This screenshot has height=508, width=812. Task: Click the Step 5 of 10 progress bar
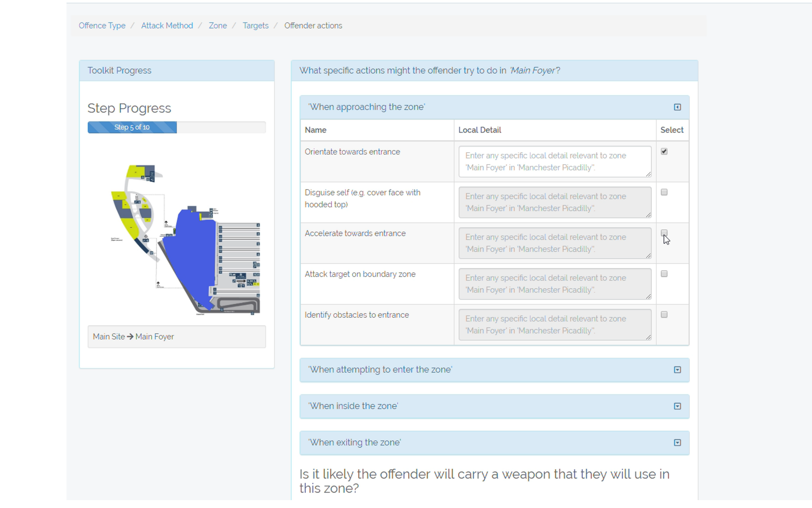tap(132, 127)
